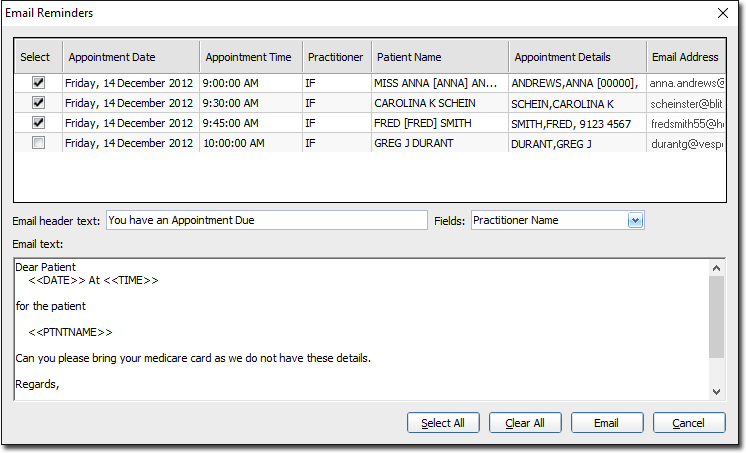Uncheck the 9:00:00 AM appointment checkbox

click(x=38, y=83)
